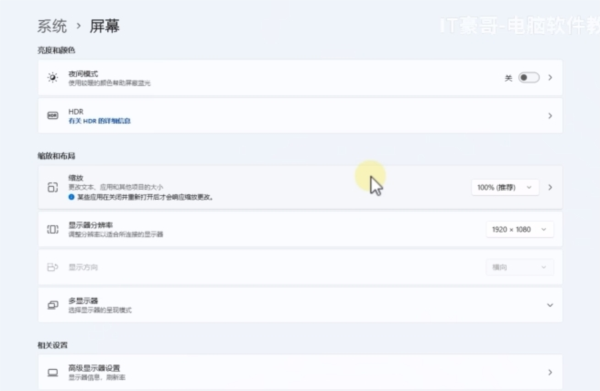
Task: Open night light (夜间模式) settings via chevron
Action: coord(550,78)
